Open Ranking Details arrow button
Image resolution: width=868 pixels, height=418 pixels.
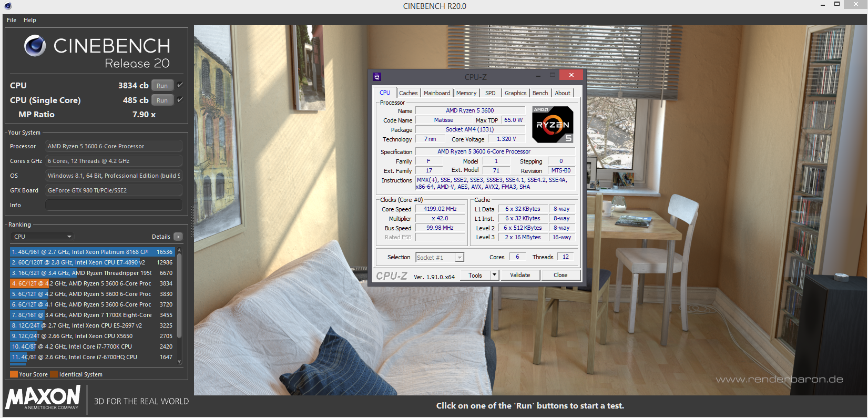pyautogui.click(x=178, y=237)
